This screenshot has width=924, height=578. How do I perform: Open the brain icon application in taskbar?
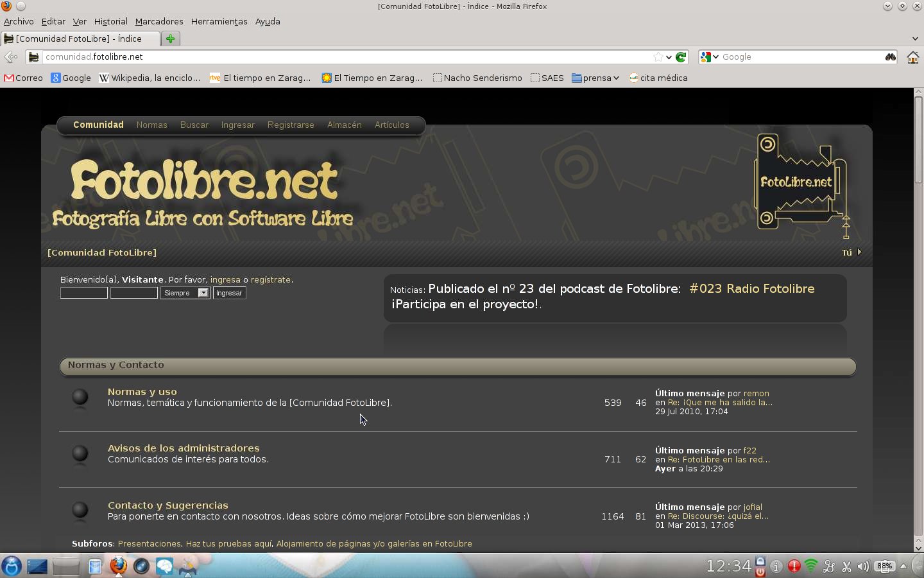coord(165,566)
